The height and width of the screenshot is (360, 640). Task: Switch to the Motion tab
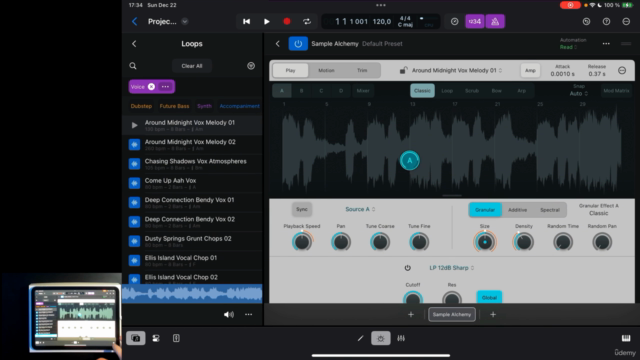[326, 70]
